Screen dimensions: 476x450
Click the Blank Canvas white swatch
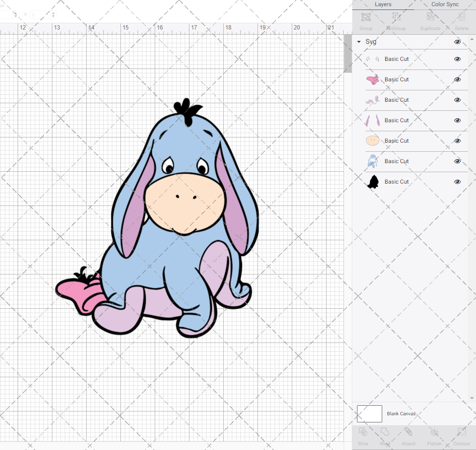click(x=369, y=413)
